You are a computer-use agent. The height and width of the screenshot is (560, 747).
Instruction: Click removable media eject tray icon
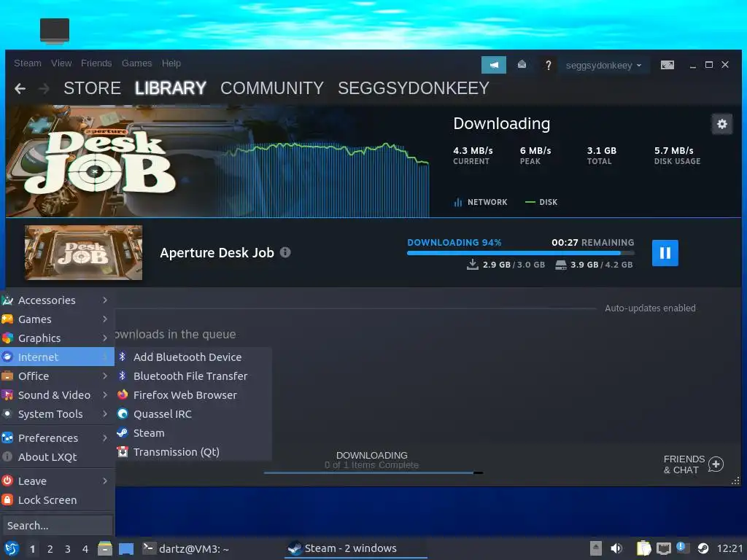point(595,548)
